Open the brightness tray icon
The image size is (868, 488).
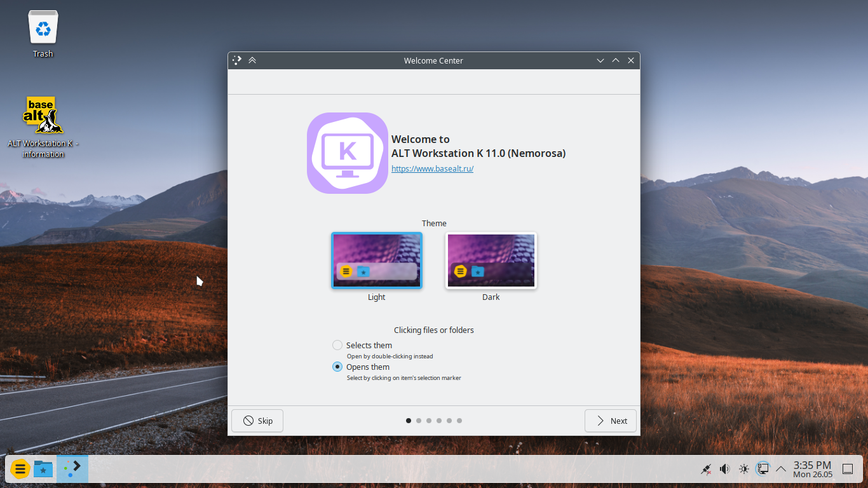[x=744, y=469]
